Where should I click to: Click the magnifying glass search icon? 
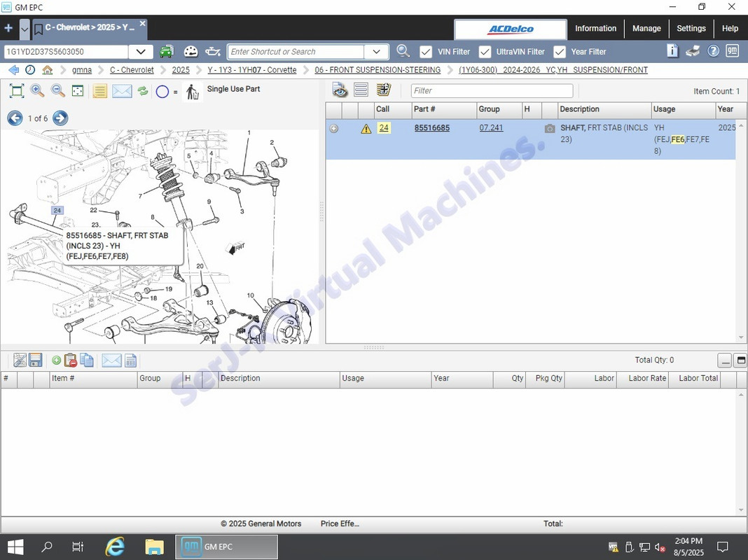[403, 51]
